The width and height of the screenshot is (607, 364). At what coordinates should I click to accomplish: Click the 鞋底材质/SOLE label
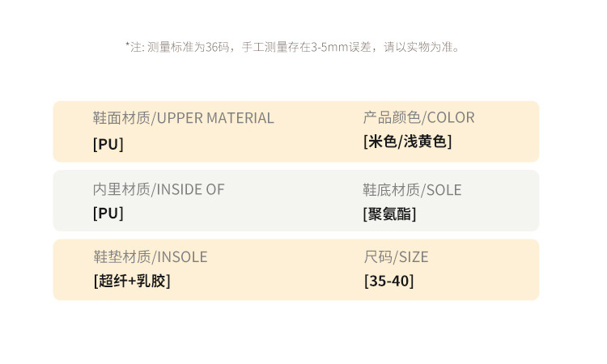pos(412,190)
